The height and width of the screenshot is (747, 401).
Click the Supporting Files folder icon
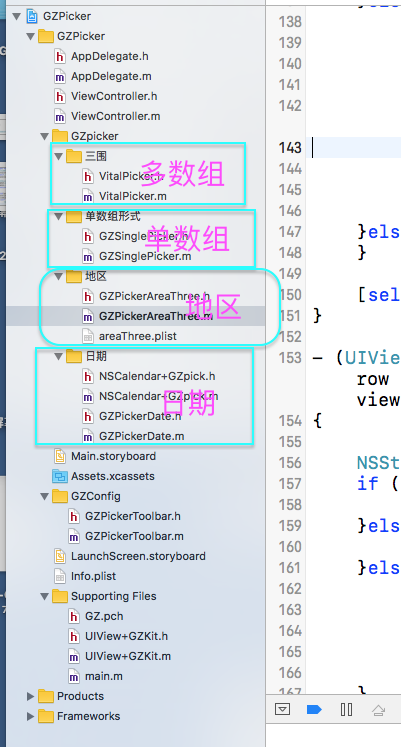tap(60, 596)
